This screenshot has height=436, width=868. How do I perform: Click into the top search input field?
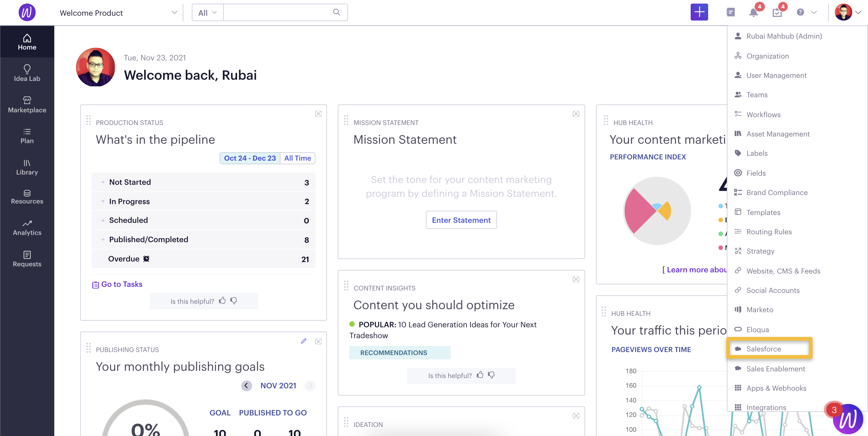[278, 12]
